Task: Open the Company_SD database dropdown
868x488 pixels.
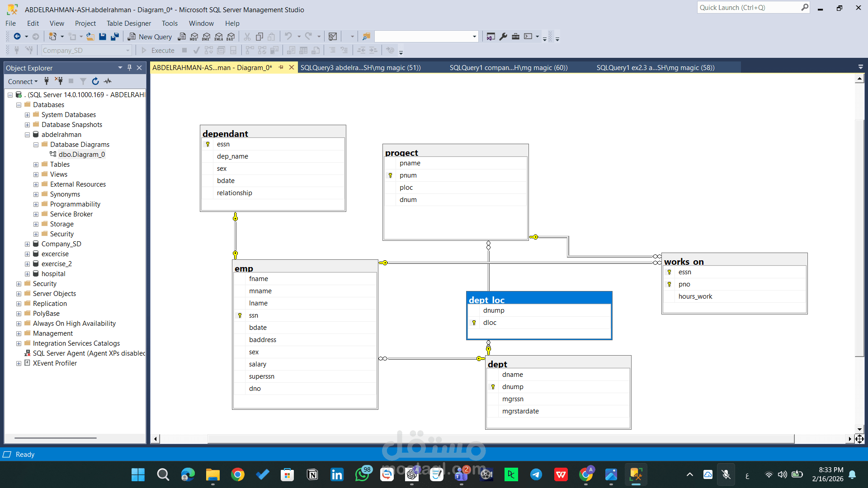Action: pyautogui.click(x=128, y=50)
